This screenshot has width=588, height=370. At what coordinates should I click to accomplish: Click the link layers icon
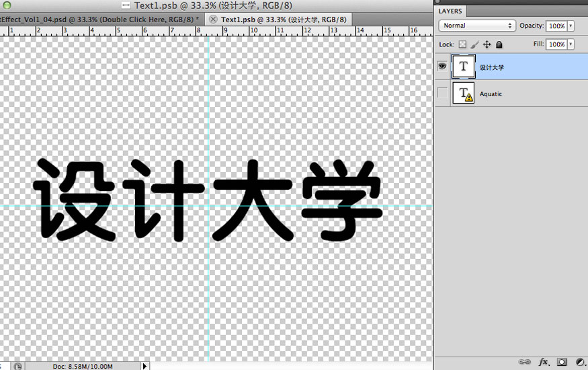pos(524,362)
